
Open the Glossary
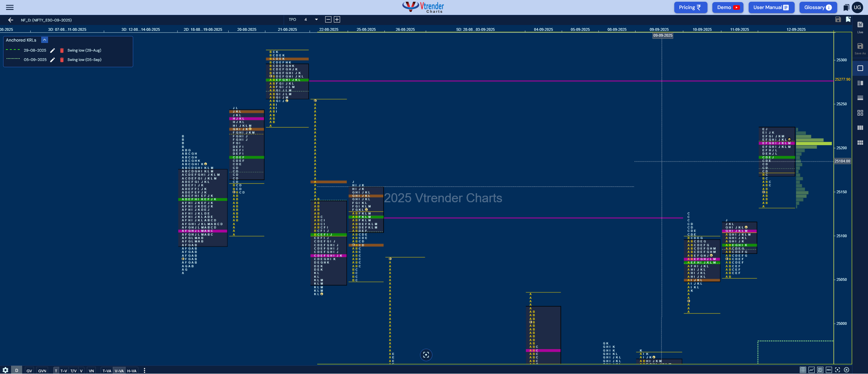[818, 7]
